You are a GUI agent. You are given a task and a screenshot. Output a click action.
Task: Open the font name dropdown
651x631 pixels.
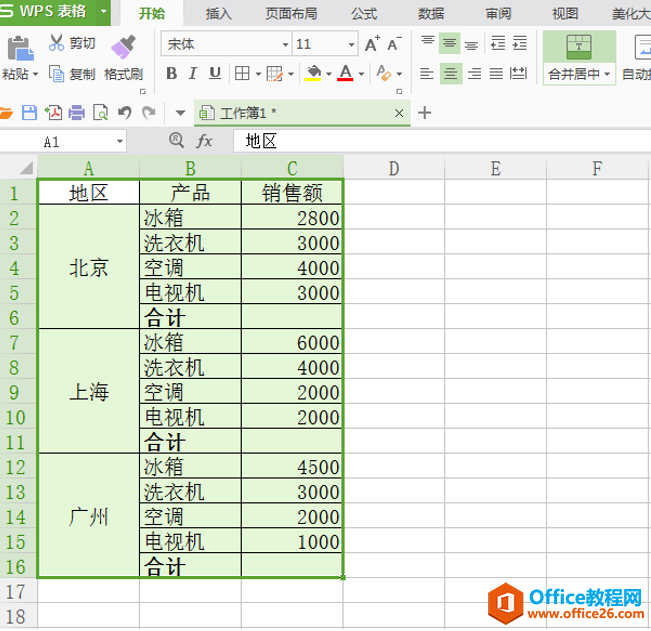pos(285,44)
